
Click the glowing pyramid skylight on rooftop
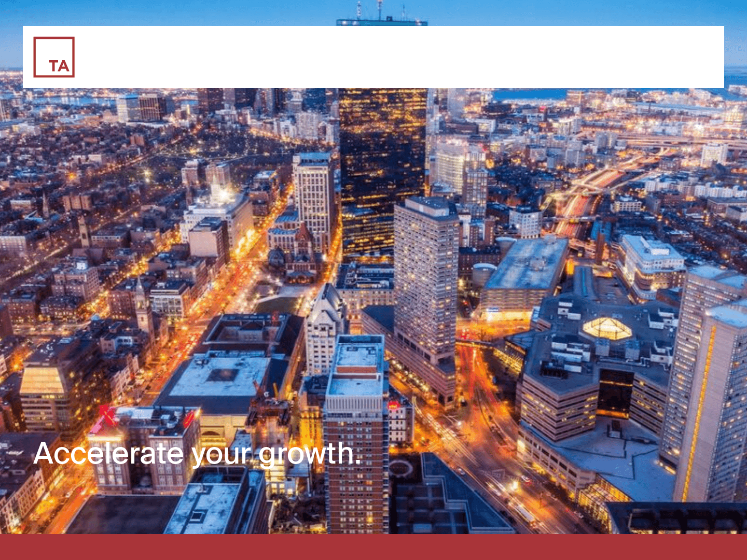(x=607, y=328)
